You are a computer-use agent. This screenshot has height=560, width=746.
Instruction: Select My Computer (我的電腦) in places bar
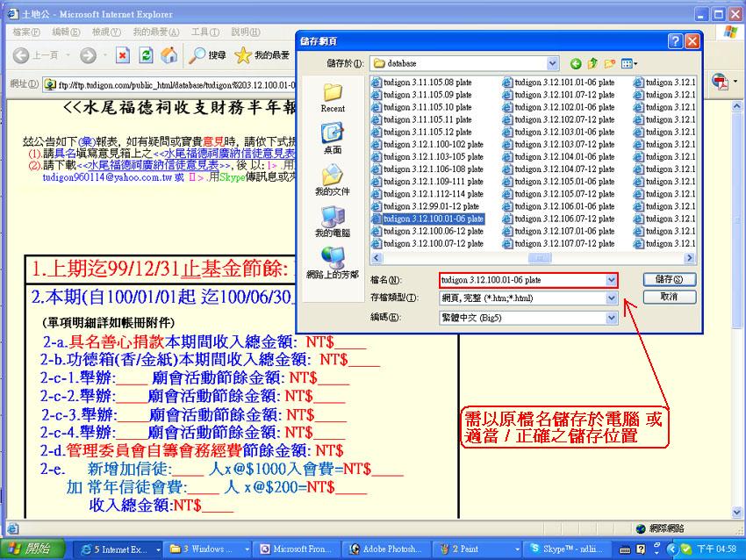pyautogui.click(x=333, y=221)
